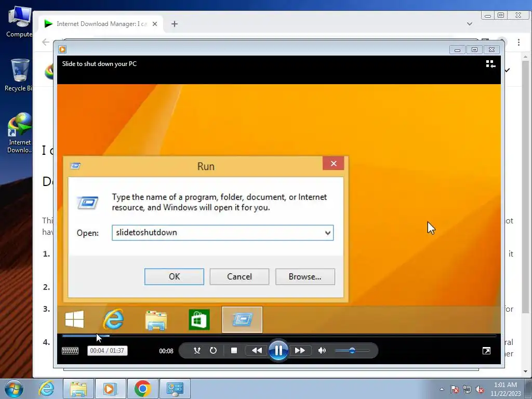Screen dimensions: 532x399
Task: Close the Internet Download Manager tab
Action: coord(155,24)
